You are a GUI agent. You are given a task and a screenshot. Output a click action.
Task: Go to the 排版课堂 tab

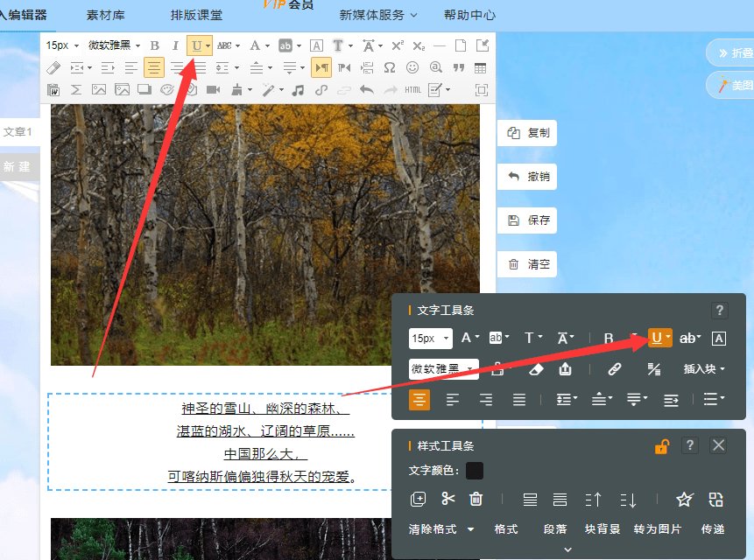pos(196,15)
